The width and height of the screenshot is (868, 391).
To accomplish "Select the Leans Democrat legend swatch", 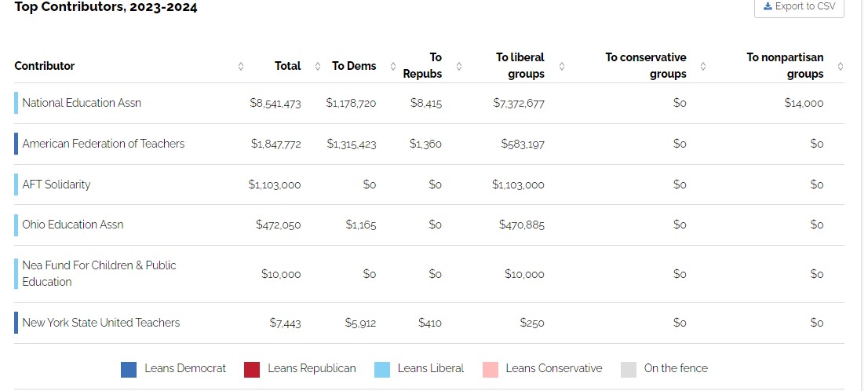I will point(129,369).
